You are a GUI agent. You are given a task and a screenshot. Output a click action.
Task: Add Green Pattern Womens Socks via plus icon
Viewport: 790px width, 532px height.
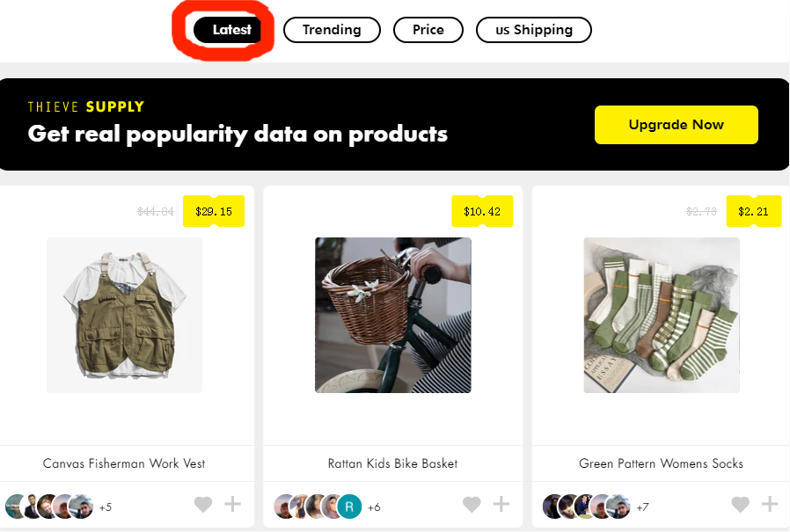point(770,503)
